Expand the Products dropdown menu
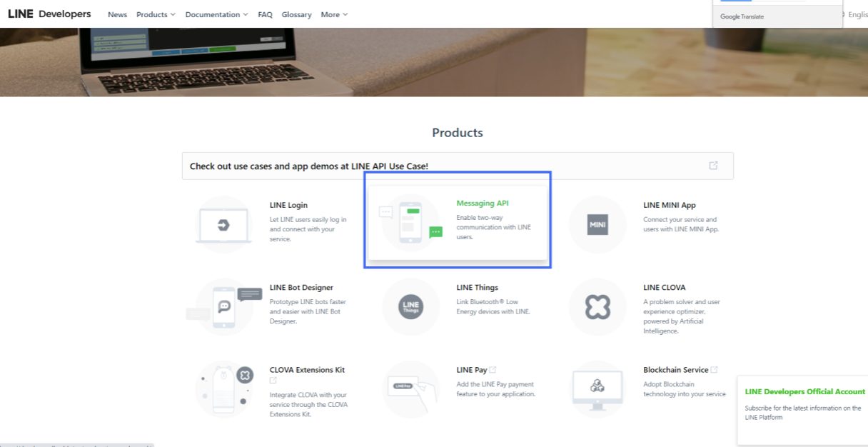This screenshot has height=447, width=868. point(156,14)
